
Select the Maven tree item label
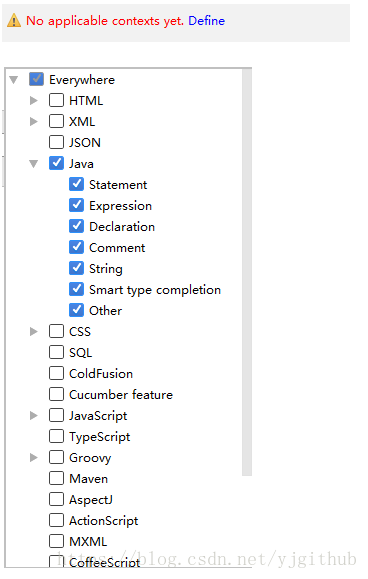(x=89, y=479)
